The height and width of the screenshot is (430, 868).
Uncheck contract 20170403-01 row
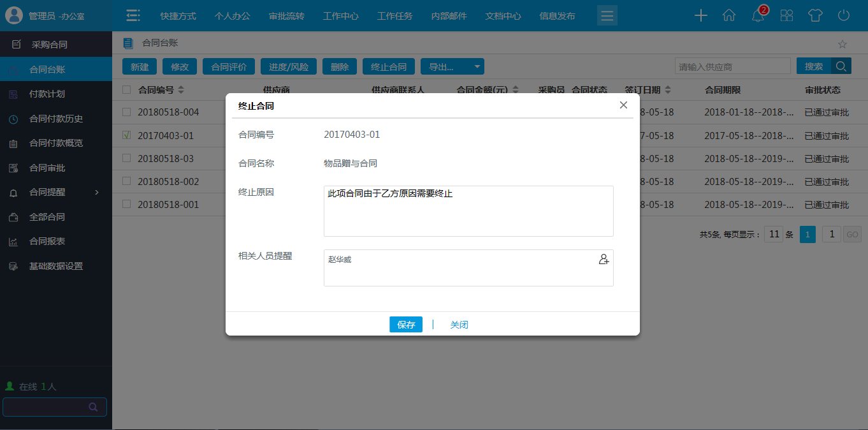coord(125,135)
